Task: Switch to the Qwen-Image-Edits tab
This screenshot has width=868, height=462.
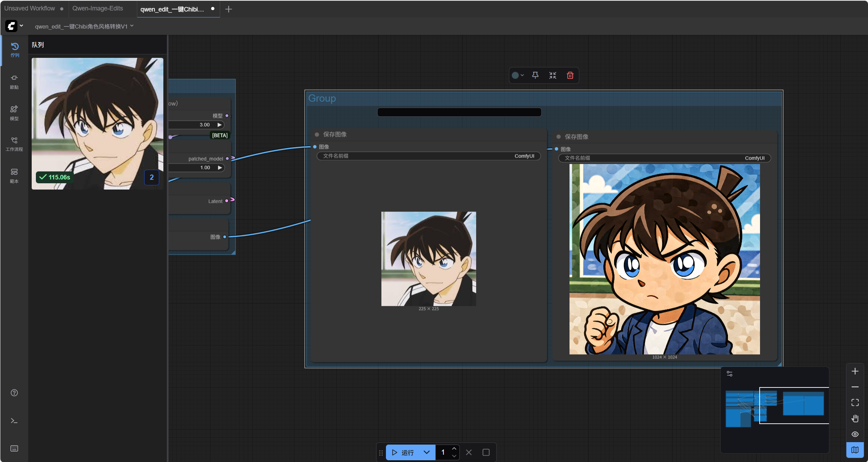Action: 98,8
